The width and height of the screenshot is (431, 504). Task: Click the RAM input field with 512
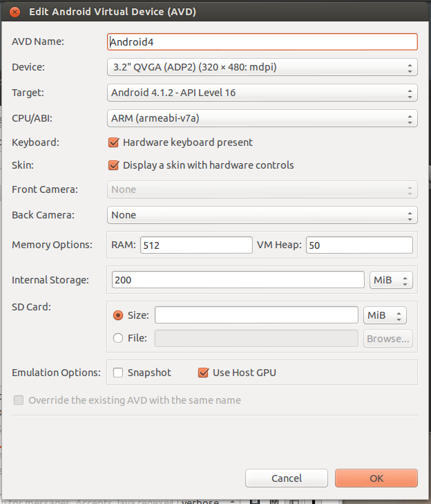pos(196,245)
